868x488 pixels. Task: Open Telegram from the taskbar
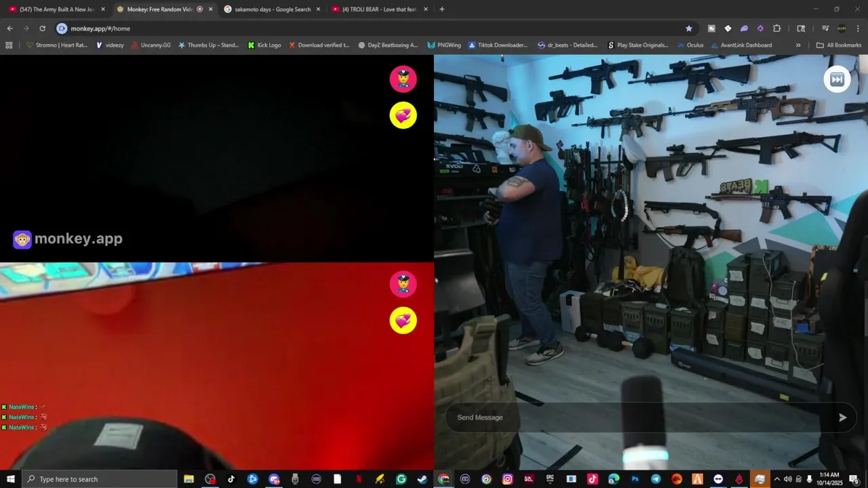point(656,479)
